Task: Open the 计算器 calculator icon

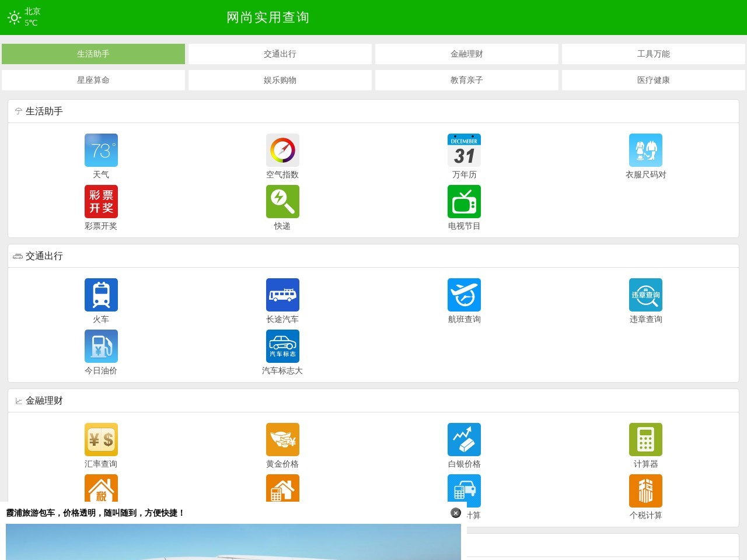Action: [645, 440]
